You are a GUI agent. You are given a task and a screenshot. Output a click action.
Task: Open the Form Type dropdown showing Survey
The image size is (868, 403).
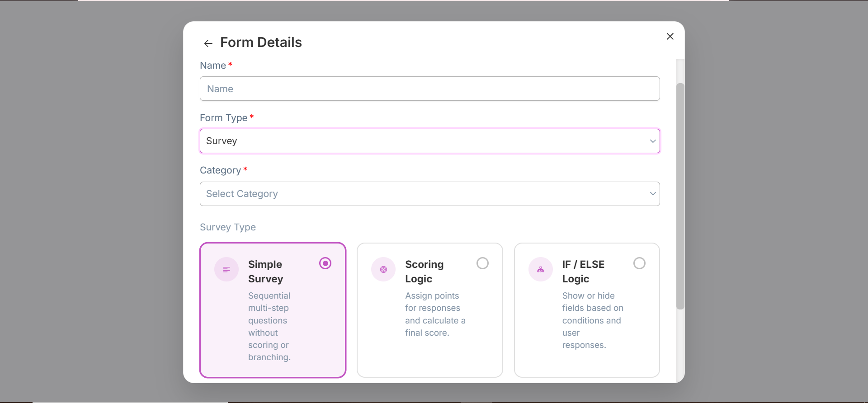coord(429,141)
